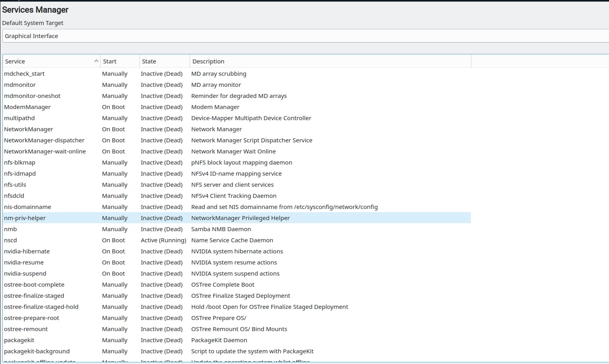Select the nfs-utils service row
Screen dimensions: 609x364
119,184
